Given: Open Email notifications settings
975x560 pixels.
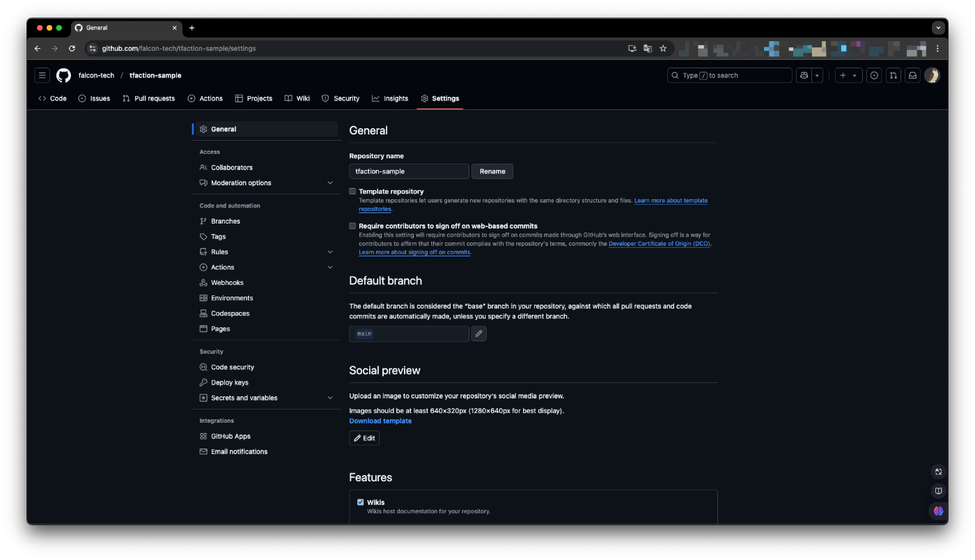Looking at the screenshot, I should pyautogui.click(x=265, y=451).
